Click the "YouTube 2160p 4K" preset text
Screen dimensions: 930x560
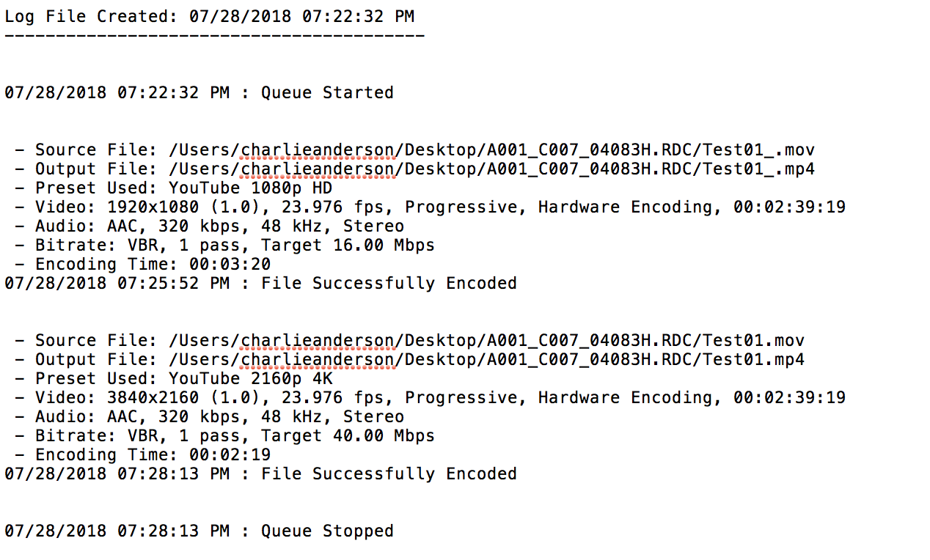click(x=250, y=379)
